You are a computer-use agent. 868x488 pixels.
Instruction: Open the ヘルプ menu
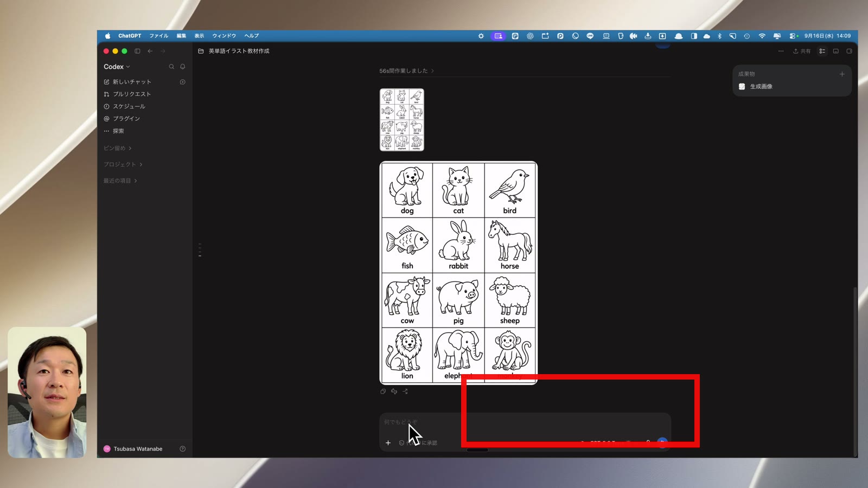coord(252,36)
